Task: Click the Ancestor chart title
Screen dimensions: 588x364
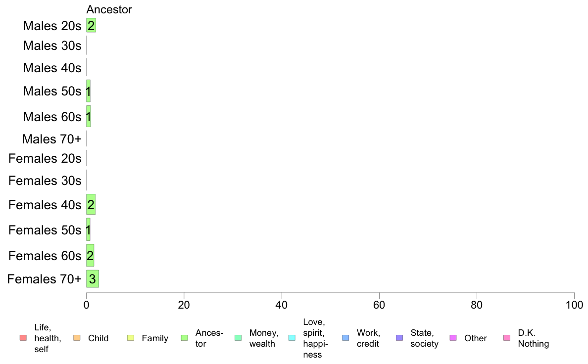Action: 109,9
